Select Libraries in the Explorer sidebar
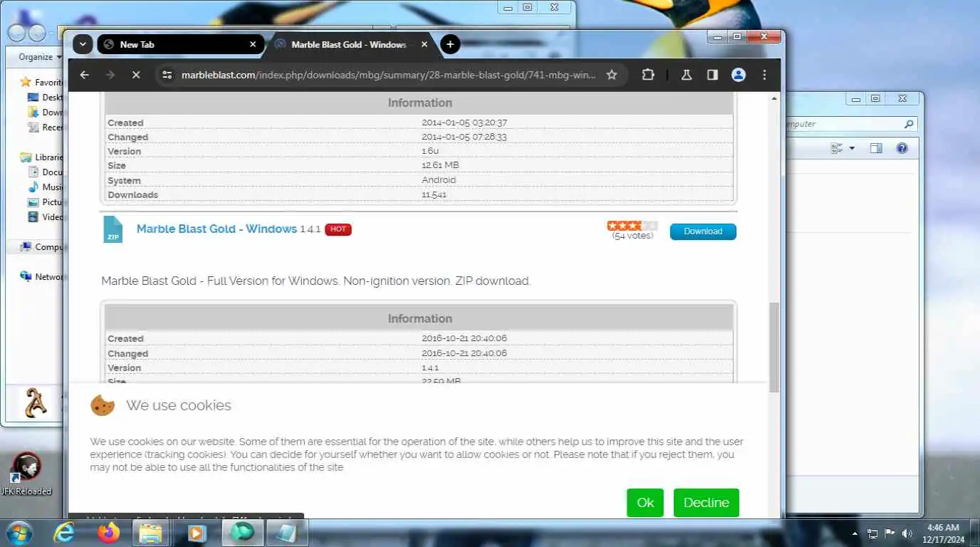Image resolution: width=980 pixels, height=547 pixels. (43, 157)
